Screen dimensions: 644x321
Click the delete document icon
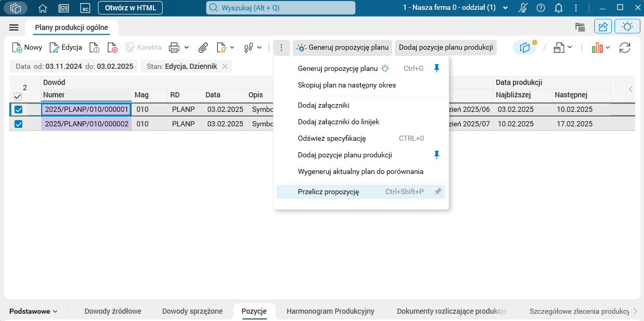point(112,48)
